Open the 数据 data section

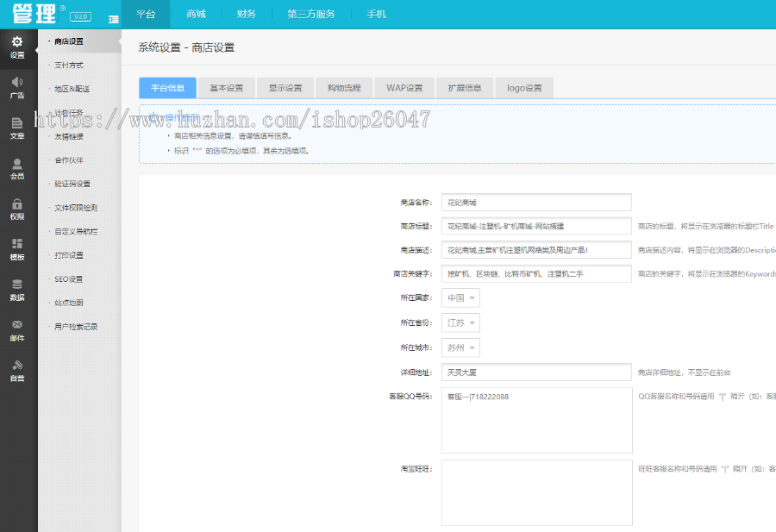tap(18, 291)
